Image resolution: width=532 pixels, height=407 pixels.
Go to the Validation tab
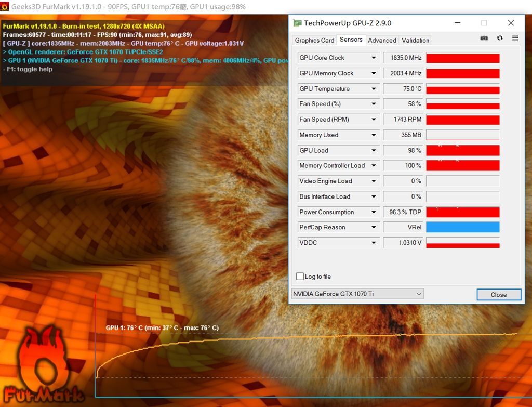[x=415, y=40]
